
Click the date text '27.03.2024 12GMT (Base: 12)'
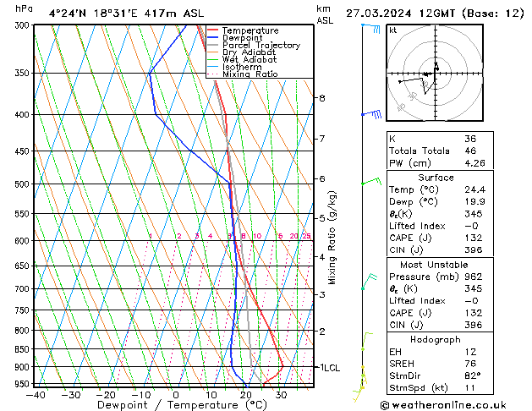435,14
